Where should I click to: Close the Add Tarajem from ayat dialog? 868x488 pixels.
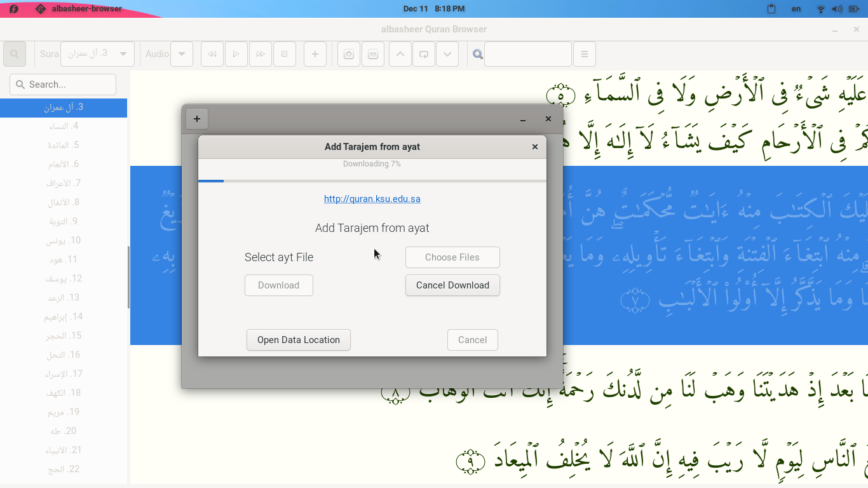pos(535,147)
